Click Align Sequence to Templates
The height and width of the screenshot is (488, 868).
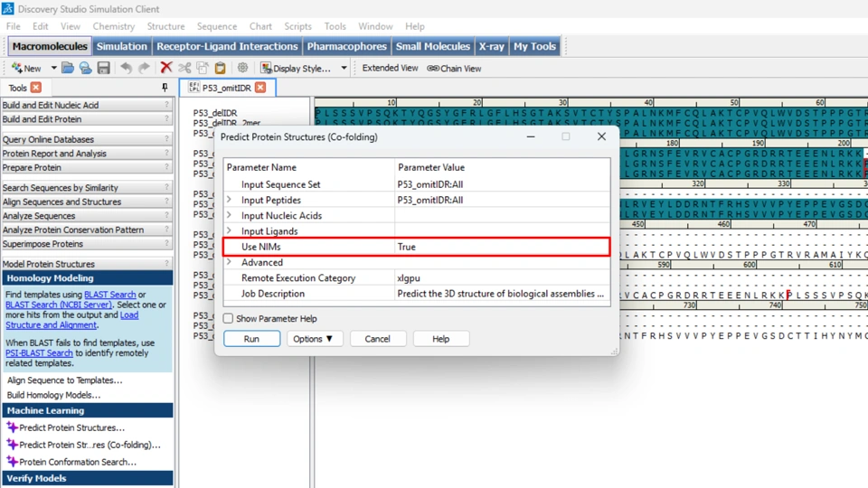coord(65,380)
